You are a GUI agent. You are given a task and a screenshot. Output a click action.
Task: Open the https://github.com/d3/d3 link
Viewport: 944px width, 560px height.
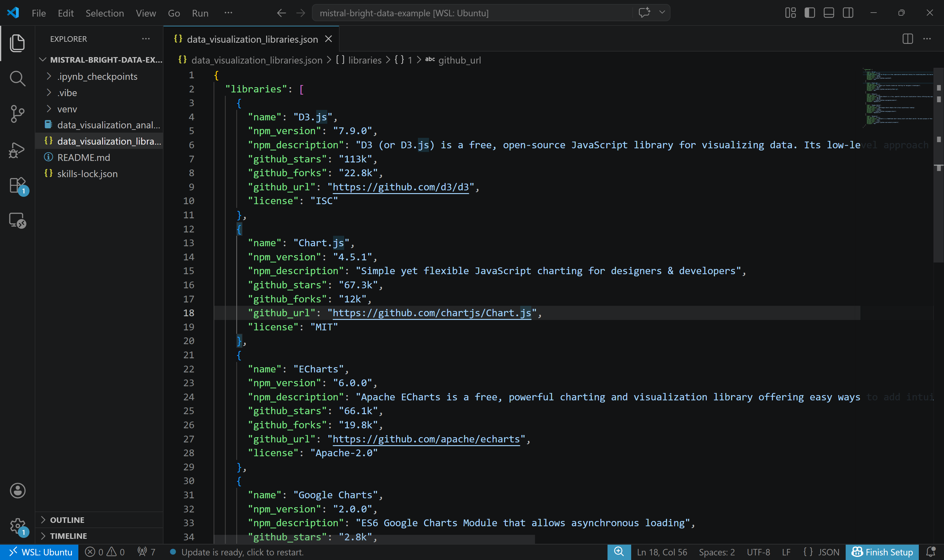coord(400,187)
